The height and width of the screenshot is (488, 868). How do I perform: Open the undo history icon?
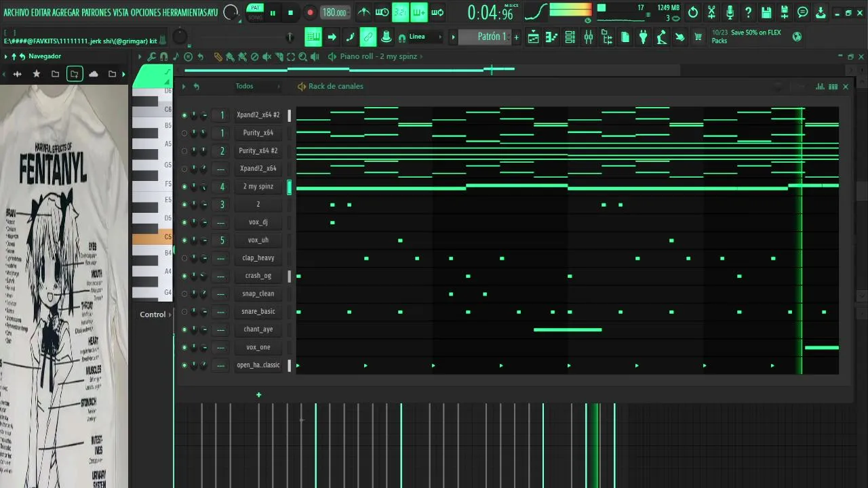(x=693, y=12)
